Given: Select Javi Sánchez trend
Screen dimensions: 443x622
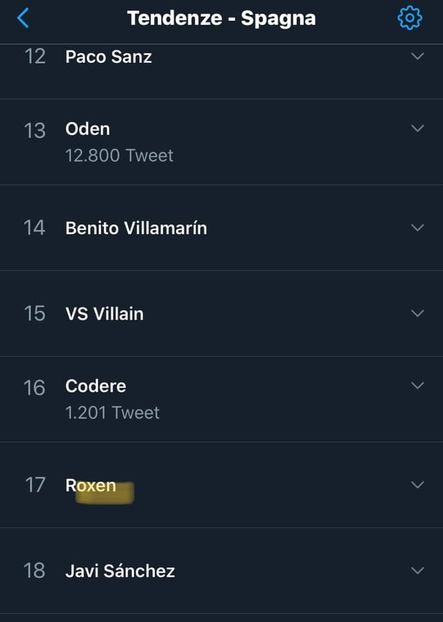Looking at the screenshot, I should click(120, 571).
